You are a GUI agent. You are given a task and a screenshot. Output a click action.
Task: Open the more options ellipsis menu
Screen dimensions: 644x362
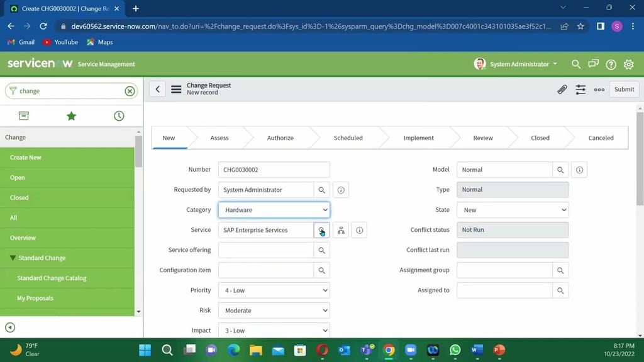(599, 89)
